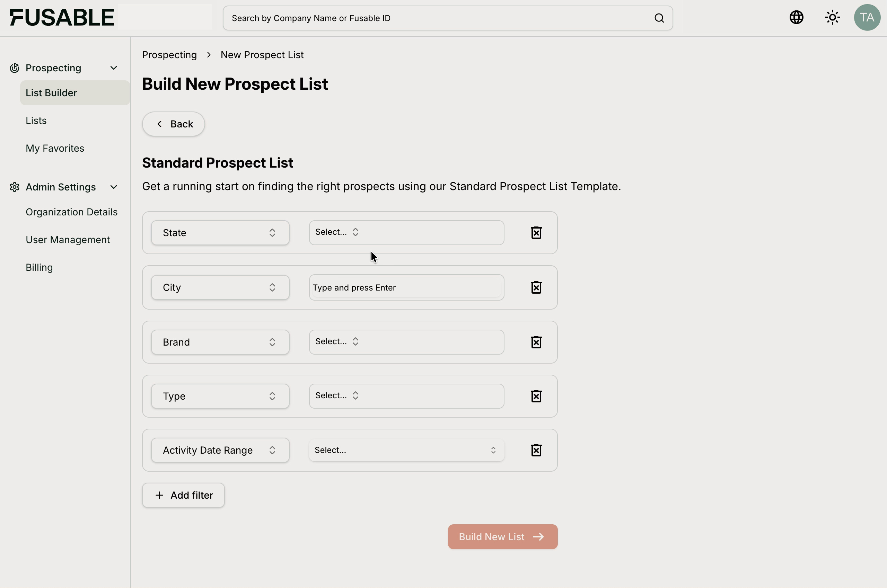Viewport: 887px width, 588px height.
Task: Open the language globe icon
Action: [796, 17]
